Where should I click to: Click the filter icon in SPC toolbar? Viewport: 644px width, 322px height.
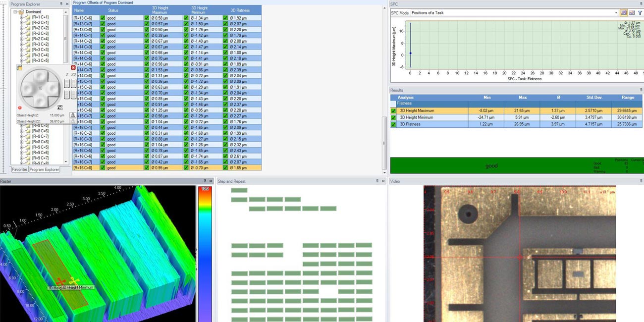(640, 13)
